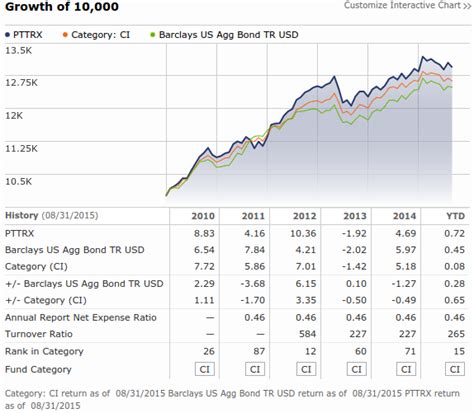Image resolution: width=474 pixels, height=413 pixels.
Task: Select the PTTRX legend label
Action: pyautogui.click(x=28, y=35)
